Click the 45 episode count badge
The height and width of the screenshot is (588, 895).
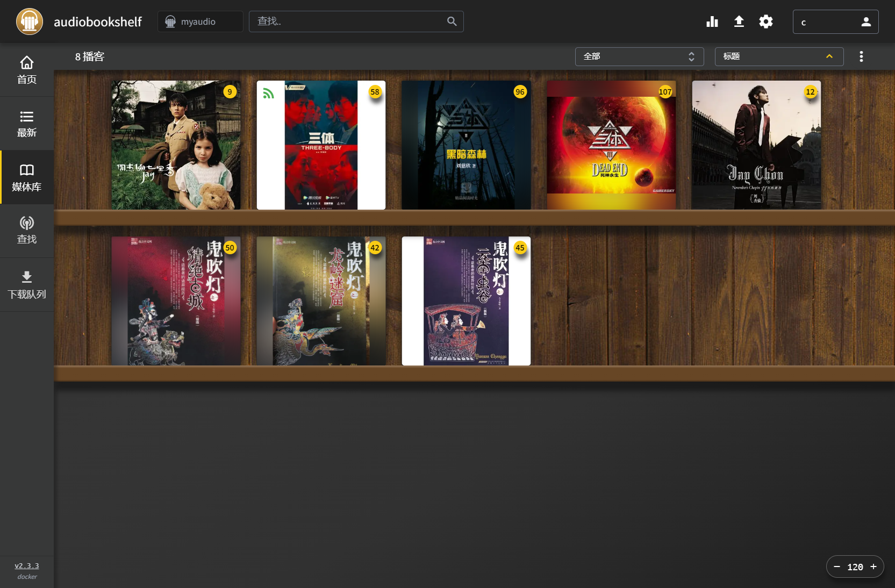[x=520, y=248]
